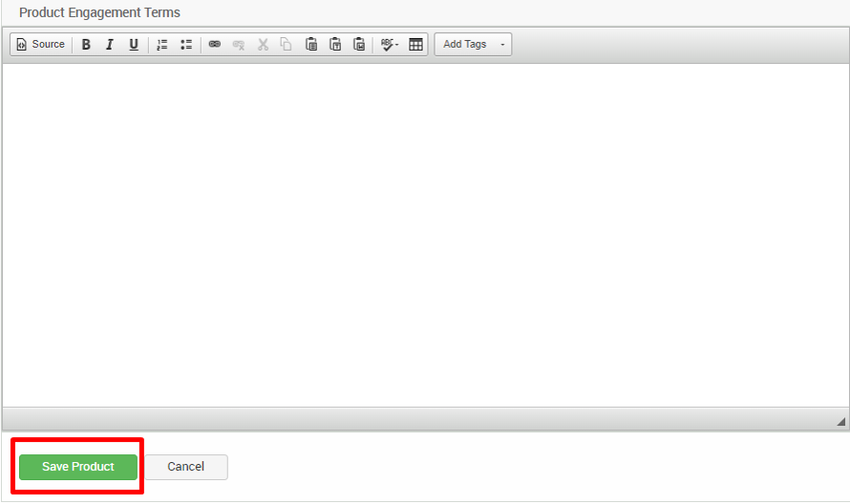This screenshot has width=850, height=504.
Task: Insert bulleted list
Action: coord(186,45)
